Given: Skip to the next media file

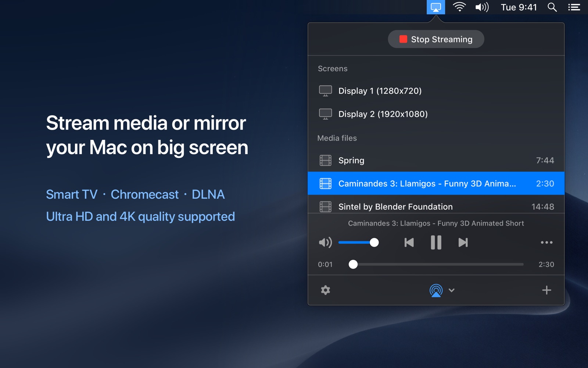Looking at the screenshot, I should pyautogui.click(x=463, y=242).
